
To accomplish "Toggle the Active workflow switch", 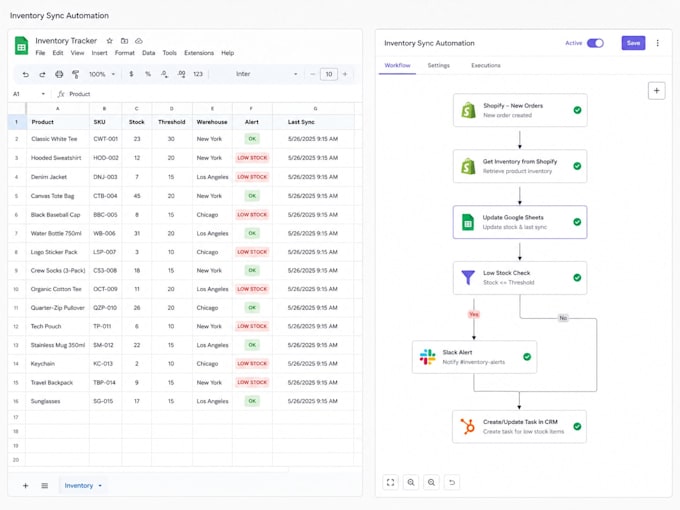I will click(x=595, y=43).
